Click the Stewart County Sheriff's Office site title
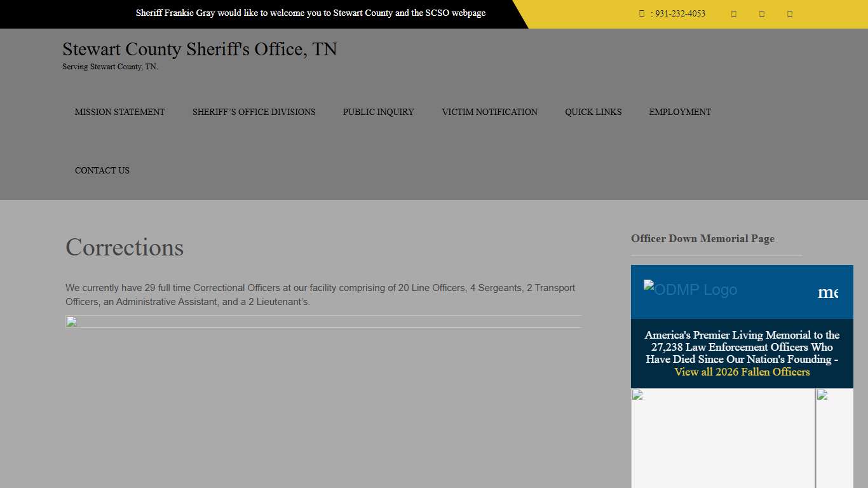The height and width of the screenshot is (488, 868). click(x=200, y=49)
